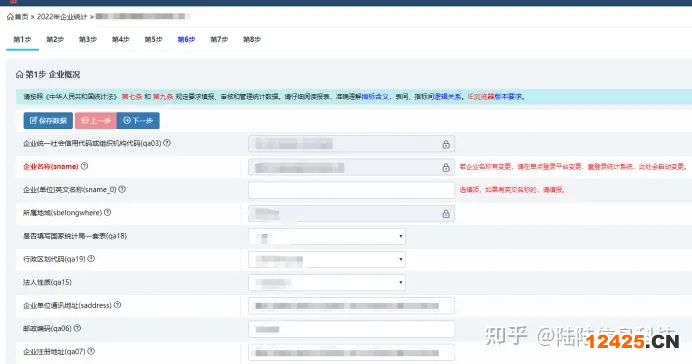
Task: Click 保存数据 save button
Action: 48,120
